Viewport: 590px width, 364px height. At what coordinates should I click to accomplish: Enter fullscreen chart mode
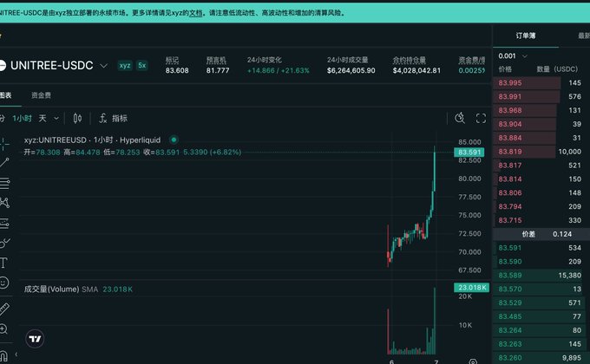point(481,119)
